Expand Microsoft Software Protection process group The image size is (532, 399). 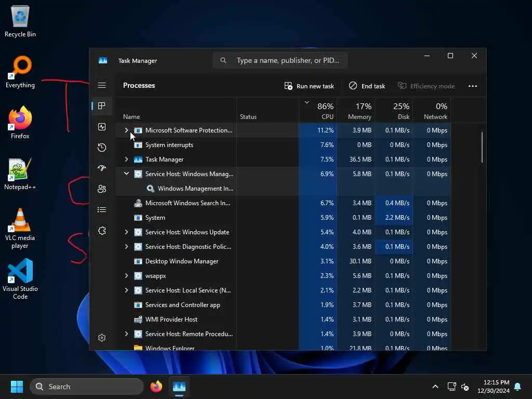(x=126, y=130)
